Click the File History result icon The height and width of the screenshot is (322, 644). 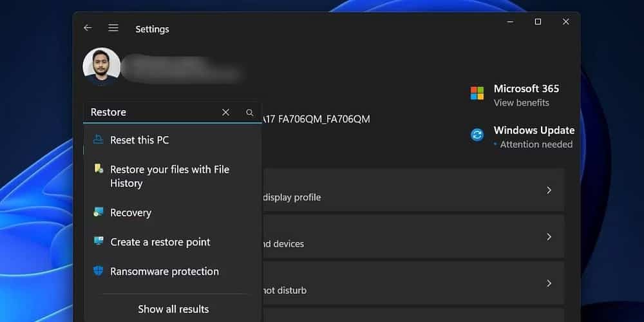coord(99,168)
